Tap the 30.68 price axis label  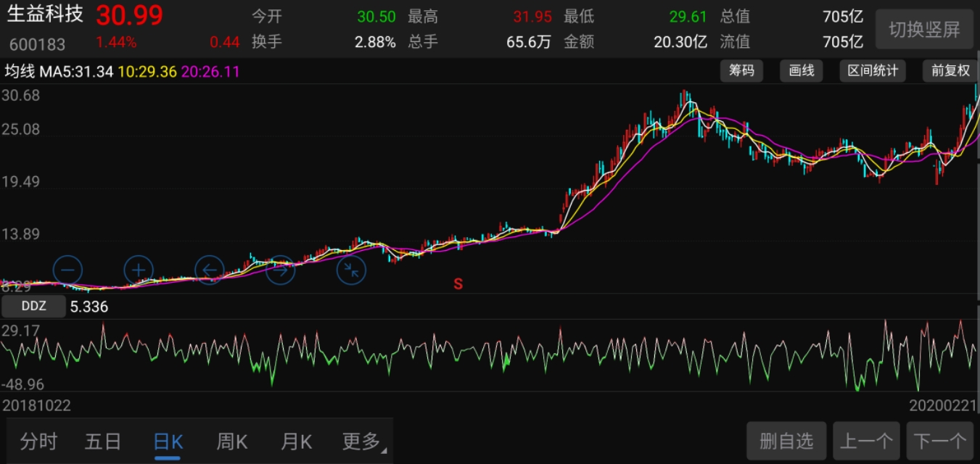pos(21,96)
